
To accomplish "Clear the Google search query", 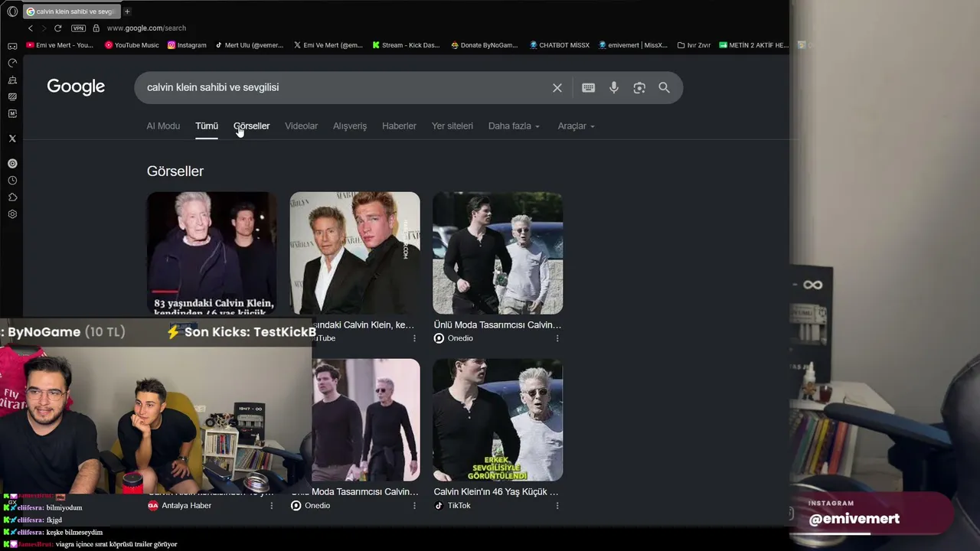I will pos(557,88).
